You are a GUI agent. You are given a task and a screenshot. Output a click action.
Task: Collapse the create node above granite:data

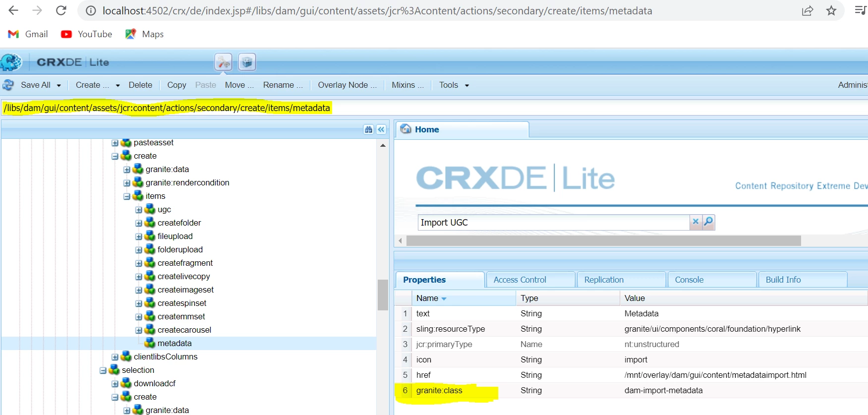pyautogui.click(x=115, y=156)
